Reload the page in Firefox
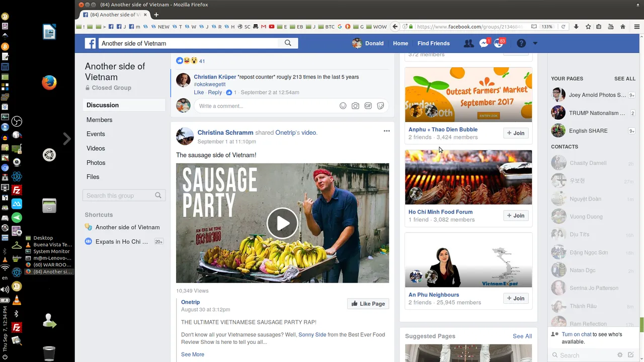Viewport: 644px width, 362px height. coord(563,27)
